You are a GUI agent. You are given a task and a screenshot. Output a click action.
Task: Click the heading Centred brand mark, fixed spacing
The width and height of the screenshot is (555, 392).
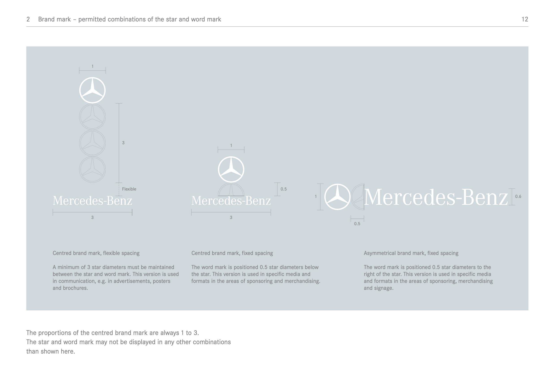point(232,253)
